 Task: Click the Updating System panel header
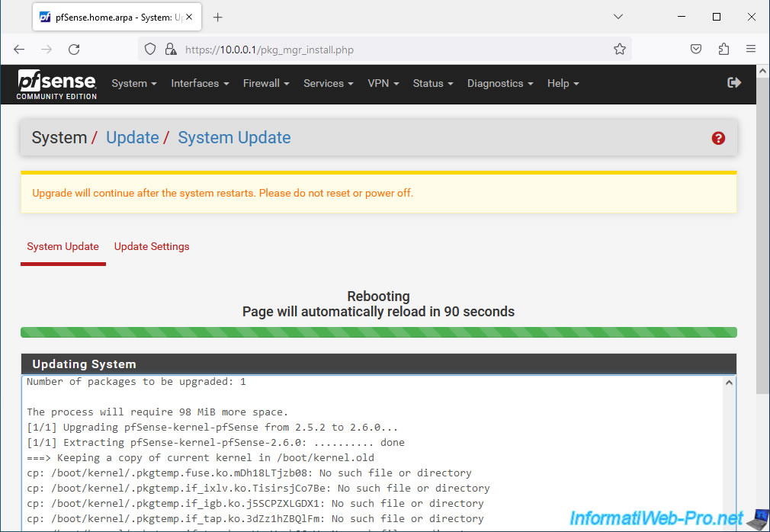(379, 364)
